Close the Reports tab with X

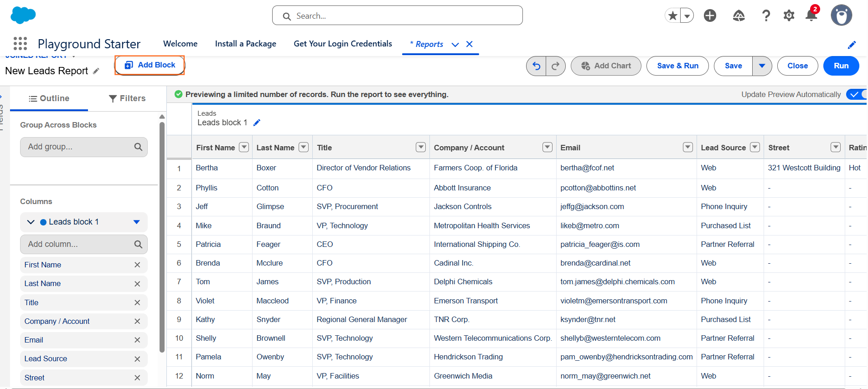tap(470, 44)
